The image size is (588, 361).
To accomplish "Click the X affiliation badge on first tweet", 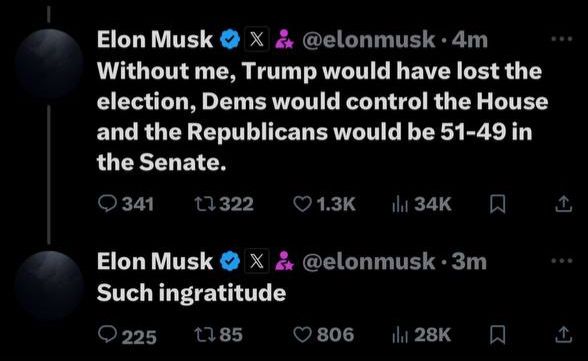I will tap(256, 39).
